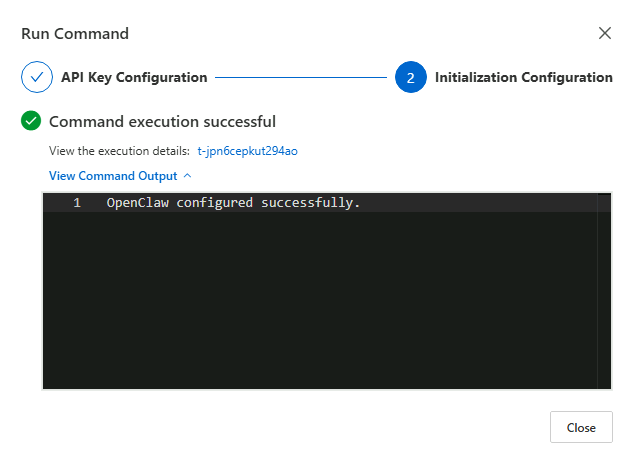Click the Run Command dialog title
633x463 pixels.
pyautogui.click(x=75, y=33)
